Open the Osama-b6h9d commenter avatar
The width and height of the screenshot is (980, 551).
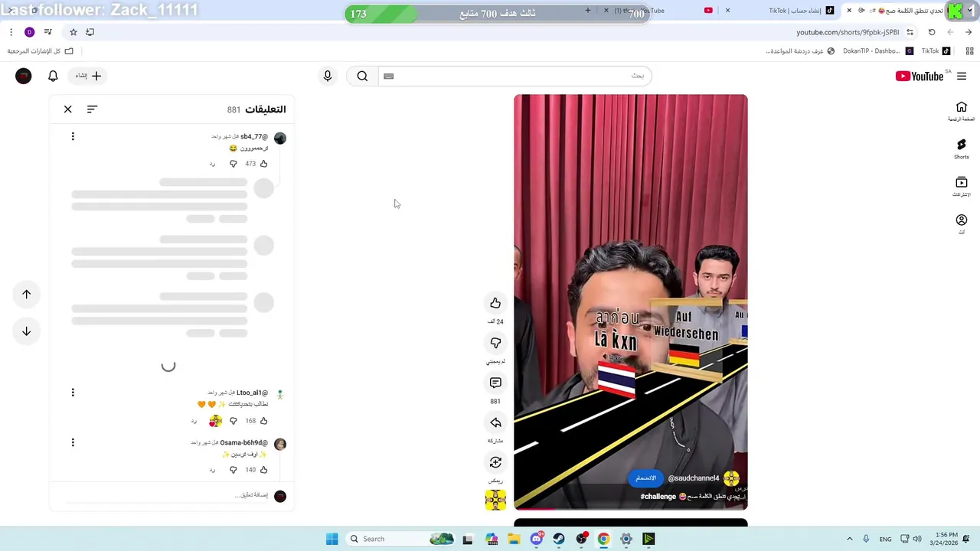click(x=280, y=444)
